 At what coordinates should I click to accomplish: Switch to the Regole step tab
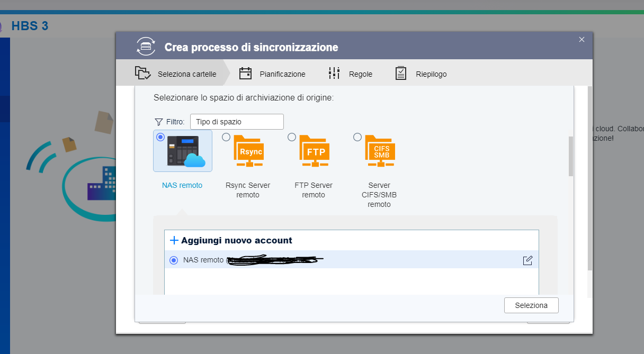(x=351, y=74)
